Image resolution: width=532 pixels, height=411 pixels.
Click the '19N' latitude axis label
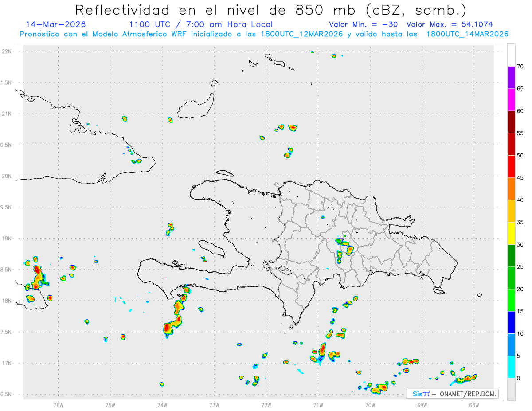click(x=8, y=239)
